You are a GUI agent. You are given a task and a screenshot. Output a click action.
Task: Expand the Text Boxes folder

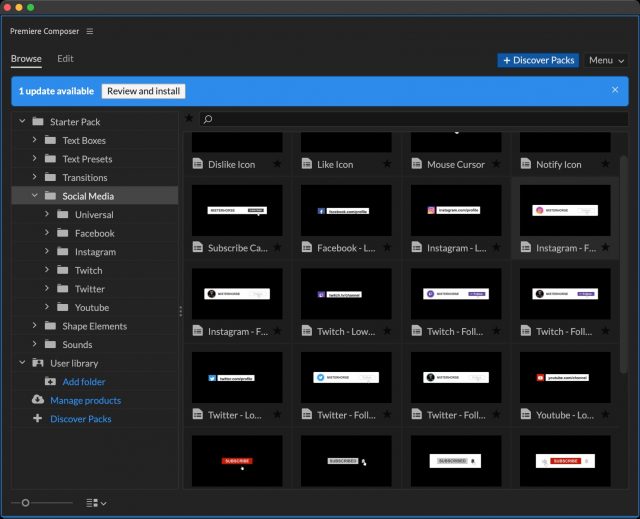tap(34, 140)
